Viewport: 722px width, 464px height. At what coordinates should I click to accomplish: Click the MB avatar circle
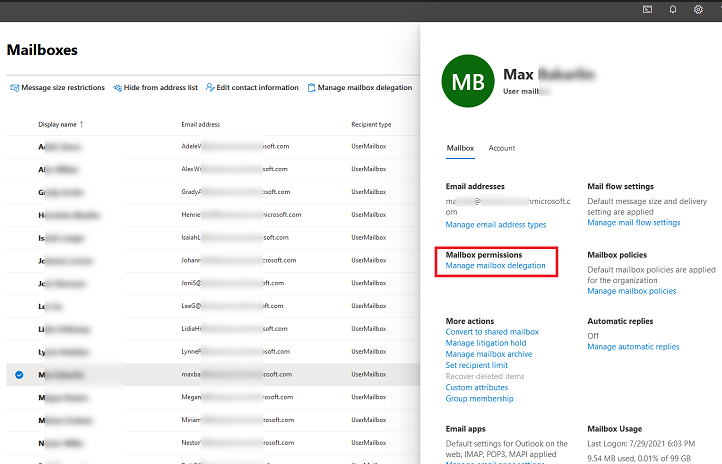click(468, 81)
